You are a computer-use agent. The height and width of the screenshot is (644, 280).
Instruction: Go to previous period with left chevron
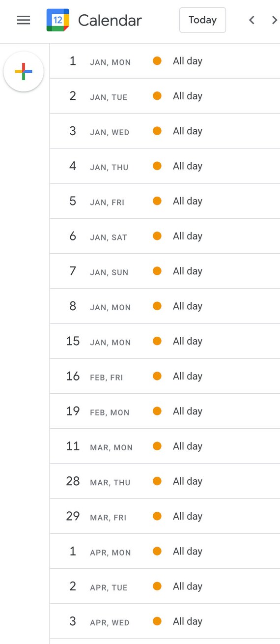252,20
